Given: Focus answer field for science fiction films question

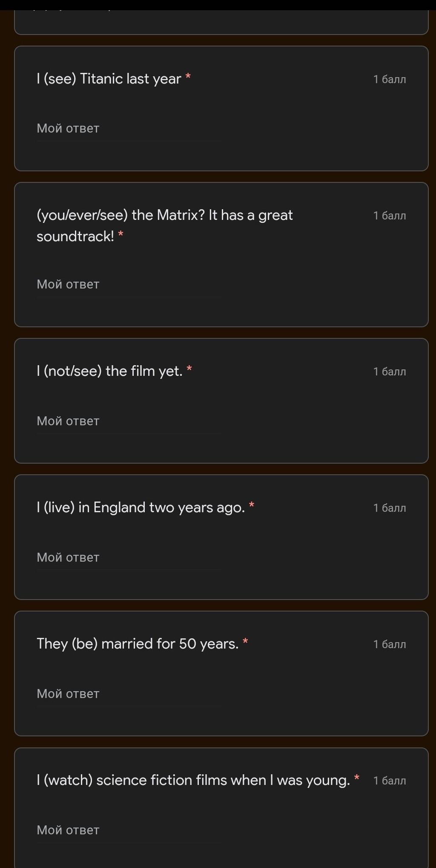Looking at the screenshot, I should [128, 831].
